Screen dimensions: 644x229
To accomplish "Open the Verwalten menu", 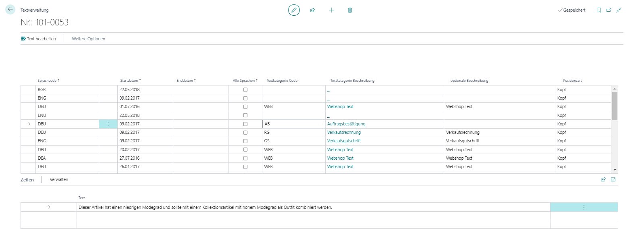I will (59, 179).
